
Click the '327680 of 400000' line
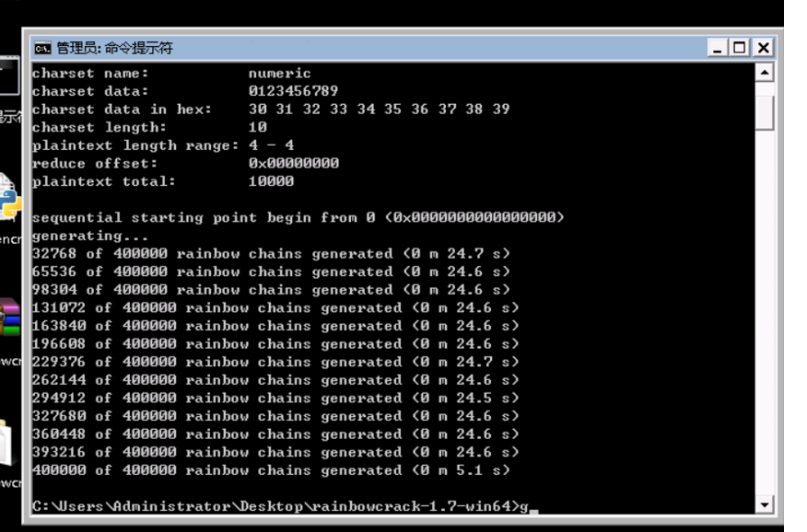(275, 416)
